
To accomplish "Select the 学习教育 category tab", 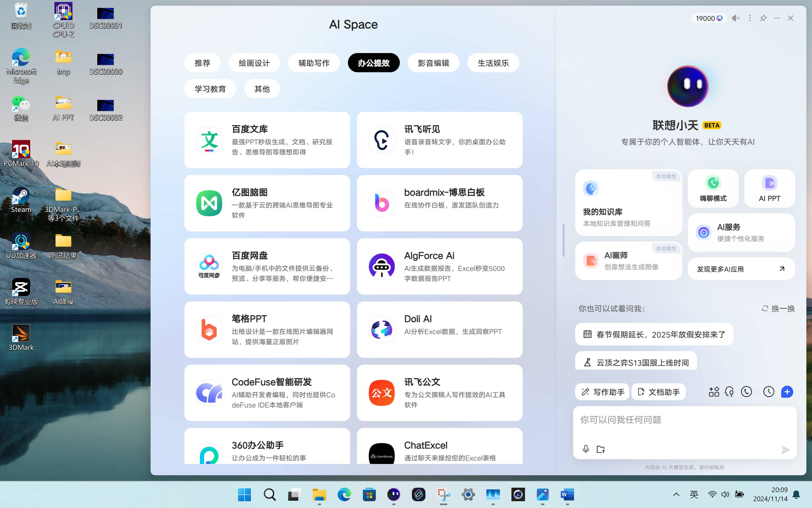I will tap(210, 89).
